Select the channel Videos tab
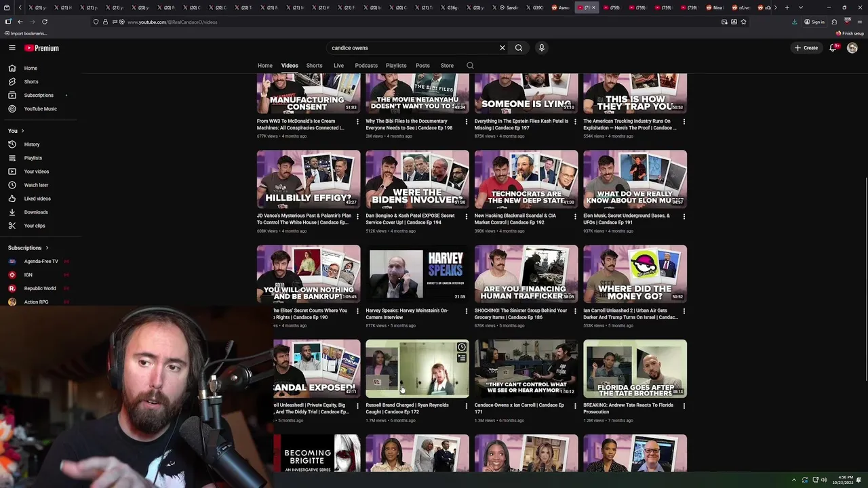Image resolution: width=868 pixels, height=488 pixels. (290, 66)
